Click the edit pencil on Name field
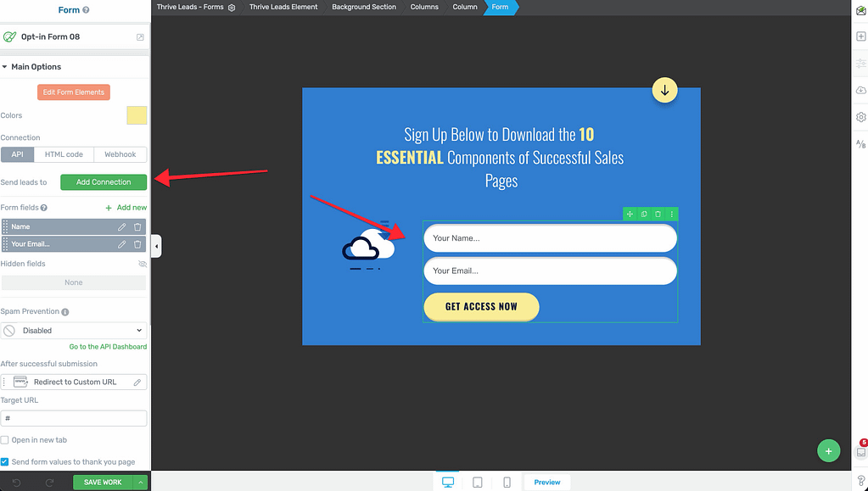 tap(122, 226)
